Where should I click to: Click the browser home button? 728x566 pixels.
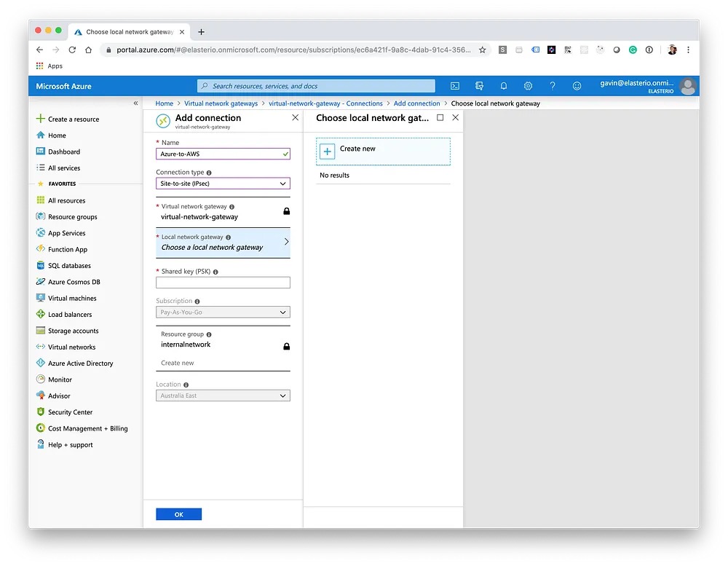[88, 50]
